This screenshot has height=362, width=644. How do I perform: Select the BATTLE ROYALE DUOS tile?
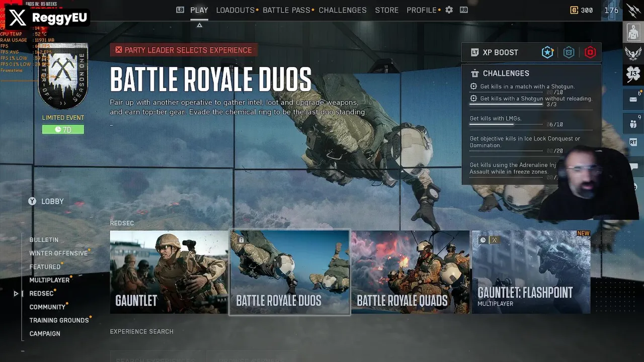pyautogui.click(x=289, y=272)
